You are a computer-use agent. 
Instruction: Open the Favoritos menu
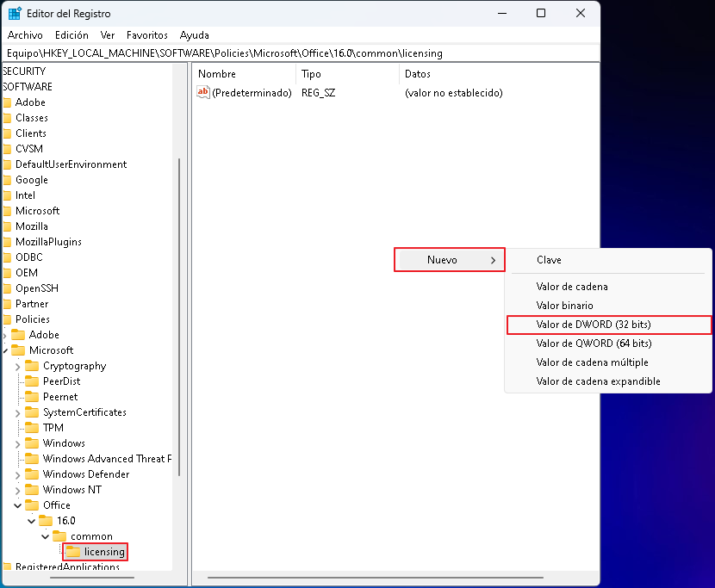146,35
